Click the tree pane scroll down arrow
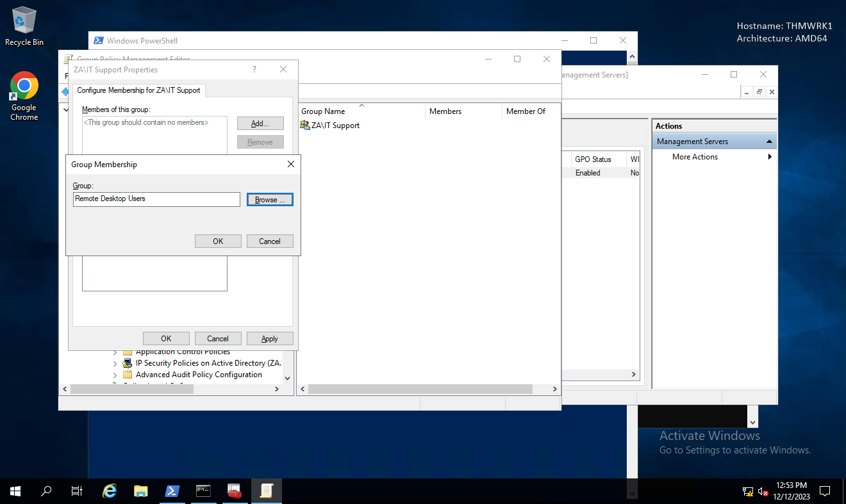 287,378
